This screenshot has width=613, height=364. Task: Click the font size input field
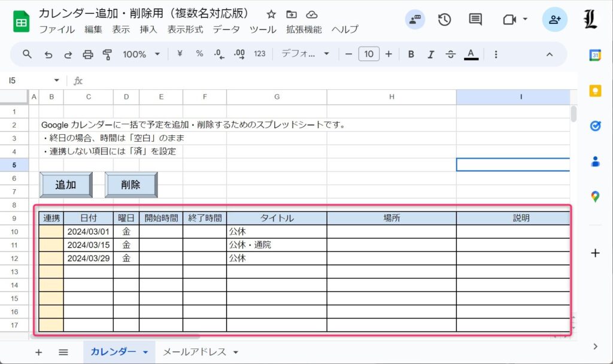pyautogui.click(x=369, y=54)
